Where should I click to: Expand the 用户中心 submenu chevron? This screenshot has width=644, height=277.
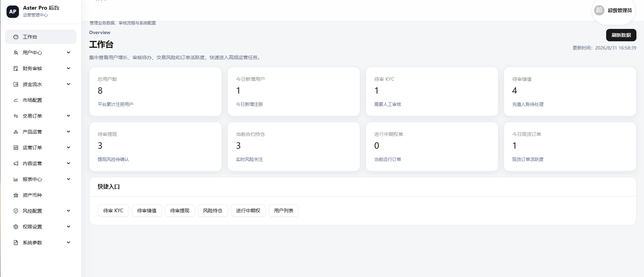click(x=68, y=53)
